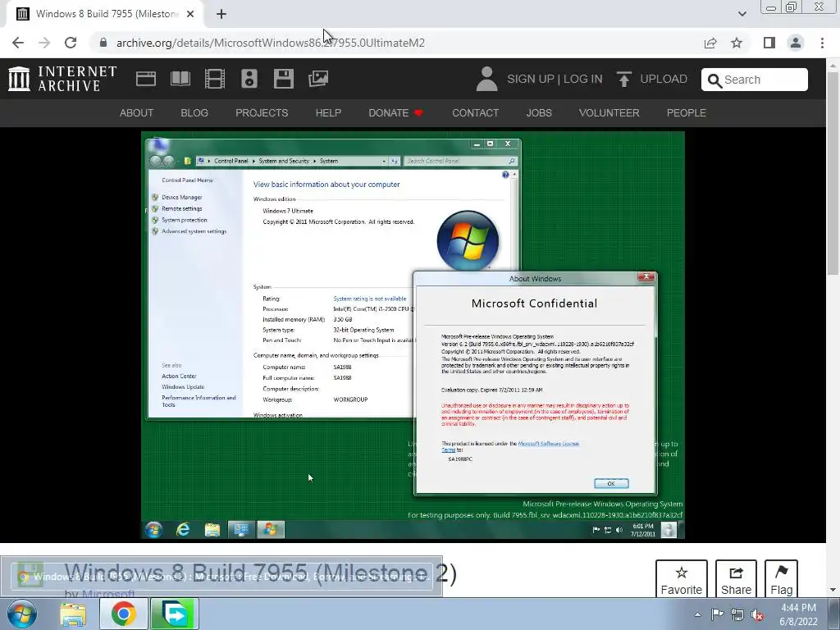Open the Video film strip icon
The width and height of the screenshot is (840, 630).
(x=214, y=79)
